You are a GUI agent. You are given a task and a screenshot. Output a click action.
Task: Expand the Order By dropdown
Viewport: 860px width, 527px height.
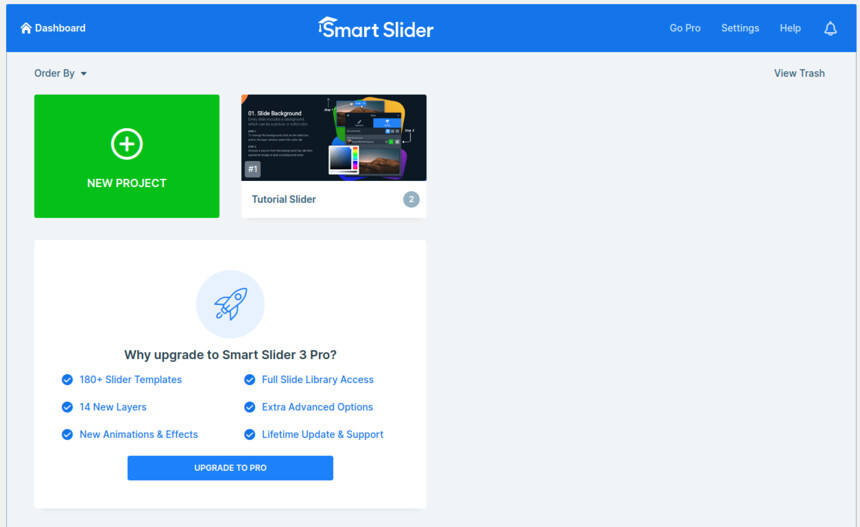pyautogui.click(x=60, y=73)
